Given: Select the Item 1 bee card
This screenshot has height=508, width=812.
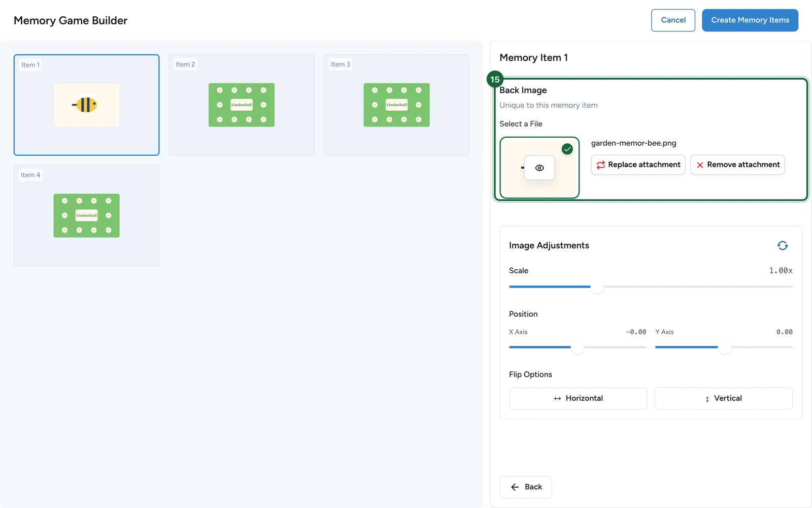Looking at the screenshot, I should click(86, 105).
